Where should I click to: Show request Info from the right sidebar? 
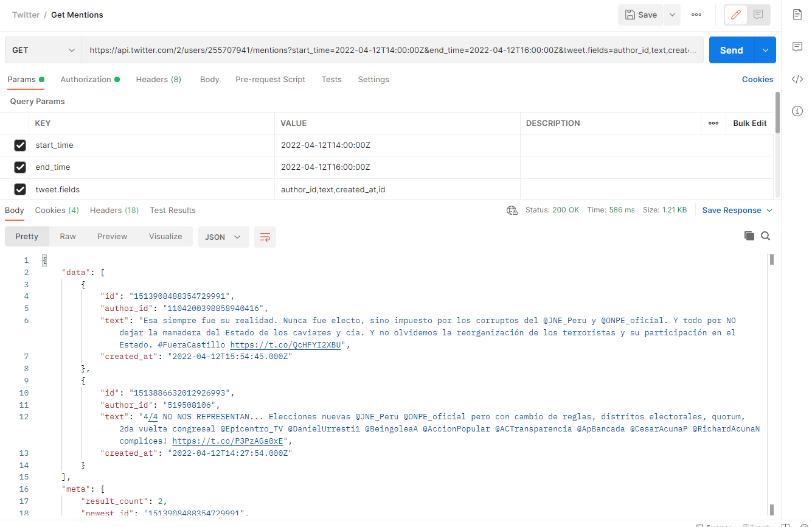click(x=797, y=111)
